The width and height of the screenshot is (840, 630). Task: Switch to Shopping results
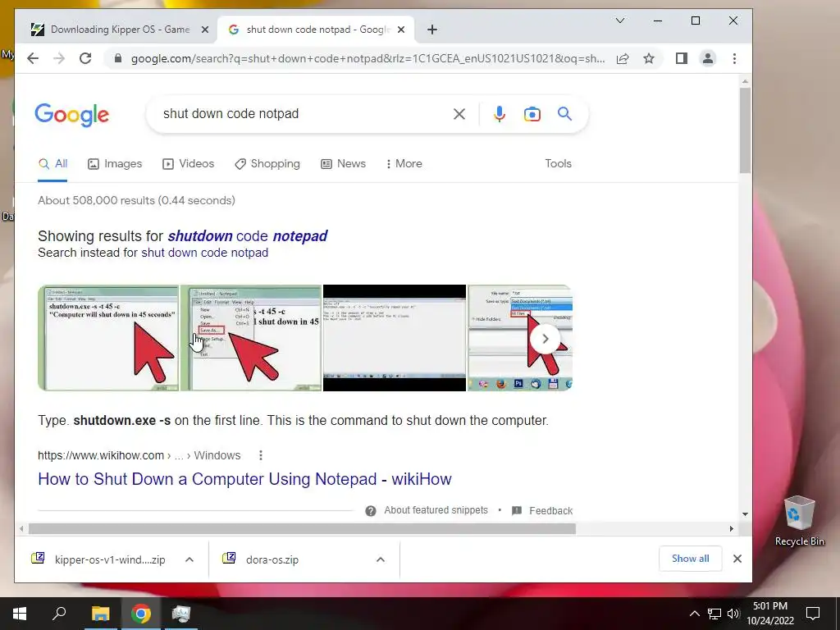point(267,164)
